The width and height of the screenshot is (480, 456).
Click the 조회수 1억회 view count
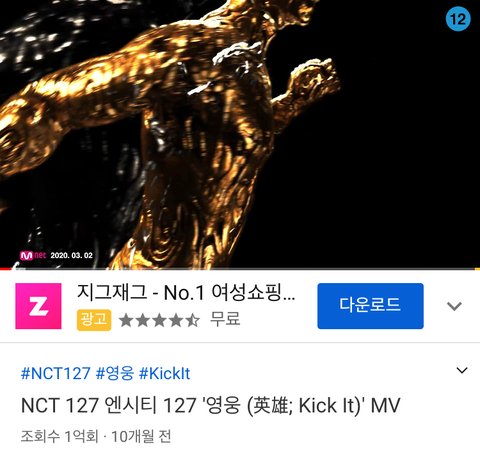coord(60,436)
